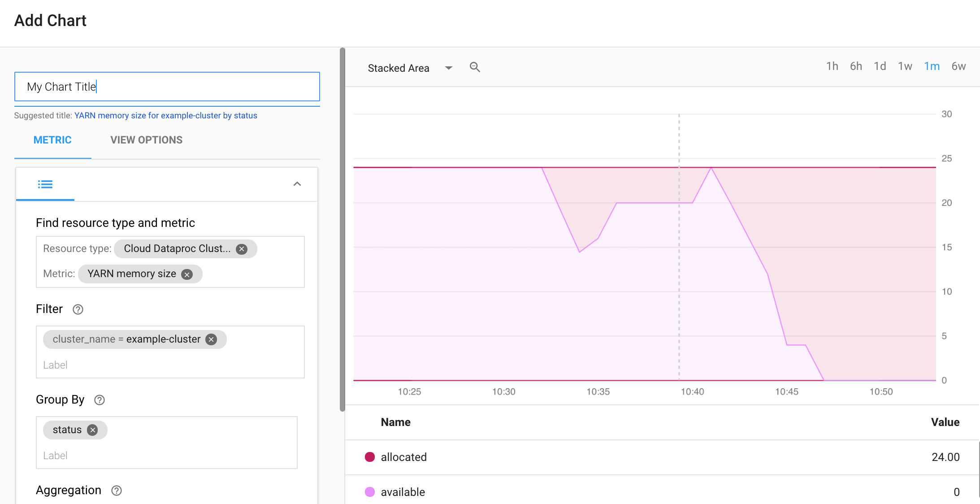The image size is (980, 504).
Task: Click the chart search magnifier icon
Action: (x=475, y=67)
